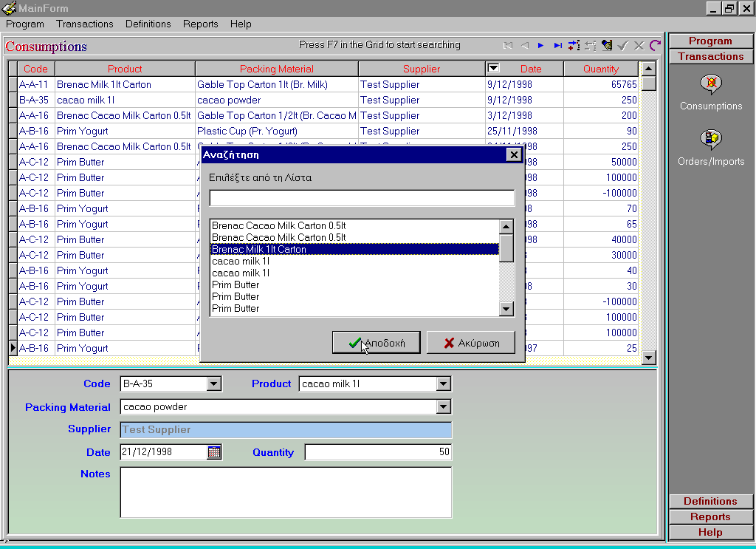Expand the Product combo box
This screenshot has height=549, width=756.
(443, 384)
